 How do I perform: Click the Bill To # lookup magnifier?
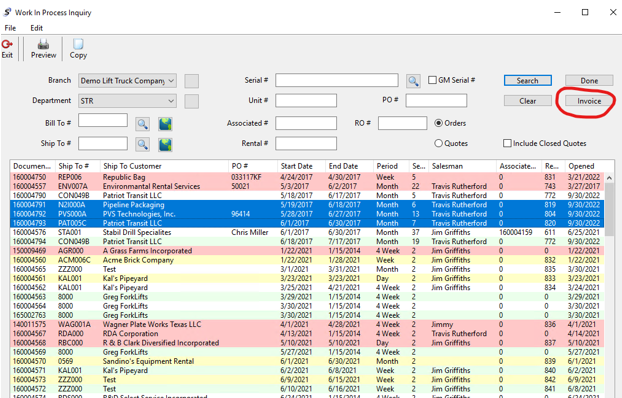coord(142,124)
